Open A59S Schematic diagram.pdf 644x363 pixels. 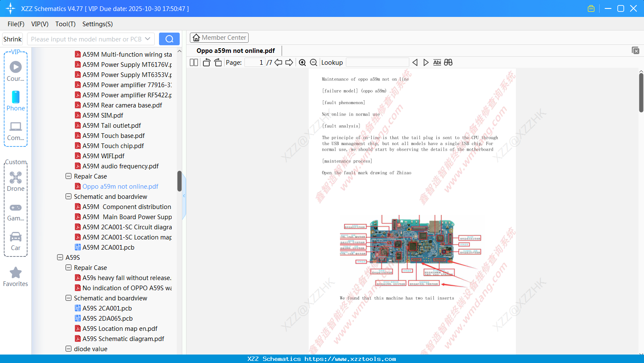[x=123, y=339]
